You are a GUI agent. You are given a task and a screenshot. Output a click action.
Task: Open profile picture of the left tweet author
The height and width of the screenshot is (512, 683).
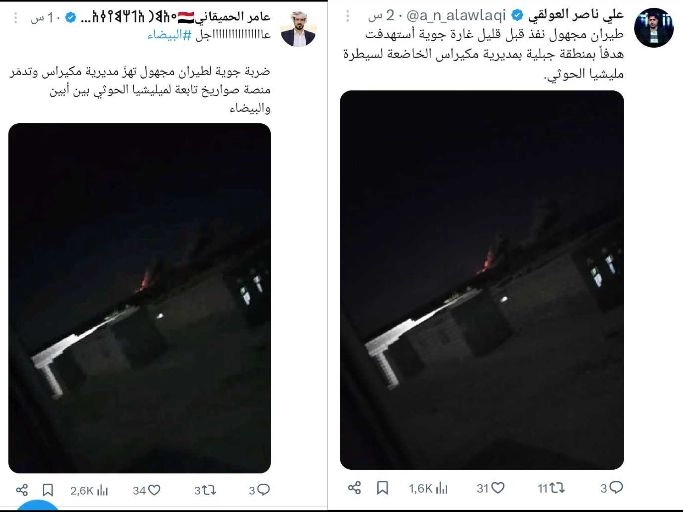pyautogui.click(x=298, y=29)
